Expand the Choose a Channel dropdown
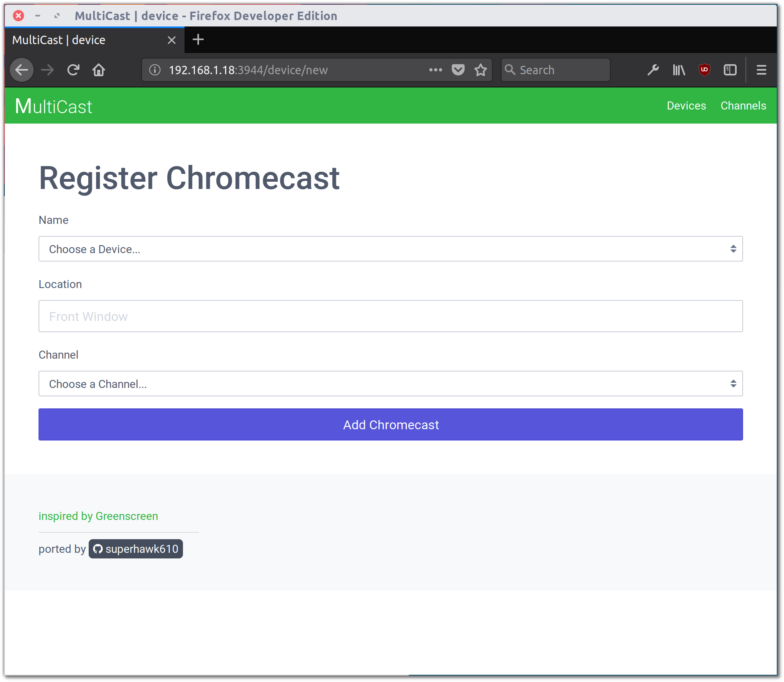Screen dimensions: 784x682 tap(391, 384)
